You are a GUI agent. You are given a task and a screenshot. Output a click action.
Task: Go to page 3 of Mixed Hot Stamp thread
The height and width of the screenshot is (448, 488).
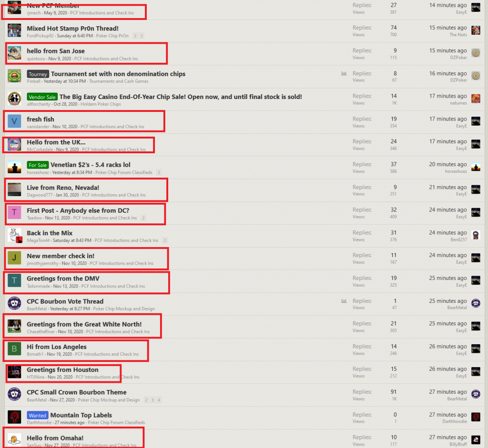(142, 36)
